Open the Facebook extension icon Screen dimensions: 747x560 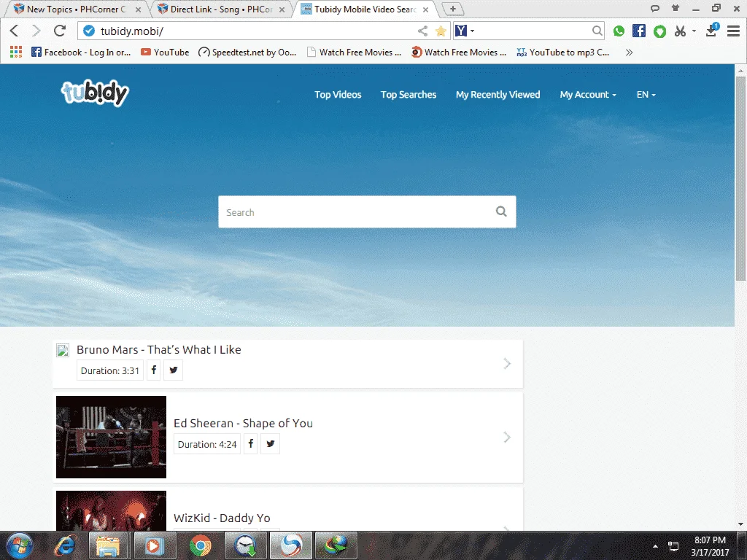coord(639,31)
